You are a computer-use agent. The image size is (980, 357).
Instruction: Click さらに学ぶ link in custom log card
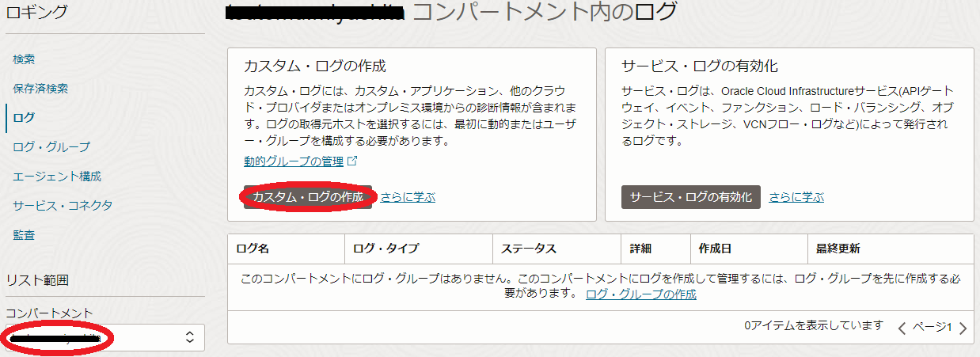(408, 197)
